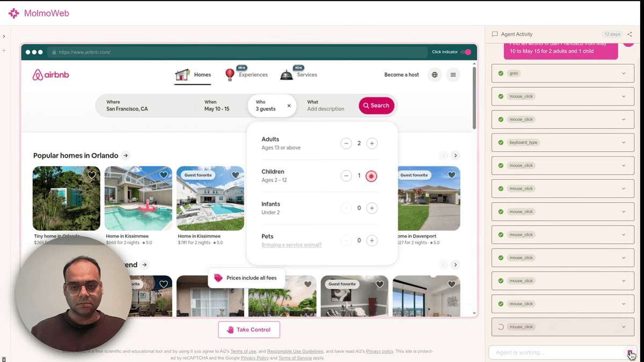Favorite the Tiny home in Orlando listing
Viewport: 644px width, 362px height.
pyautogui.click(x=92, y=175)
